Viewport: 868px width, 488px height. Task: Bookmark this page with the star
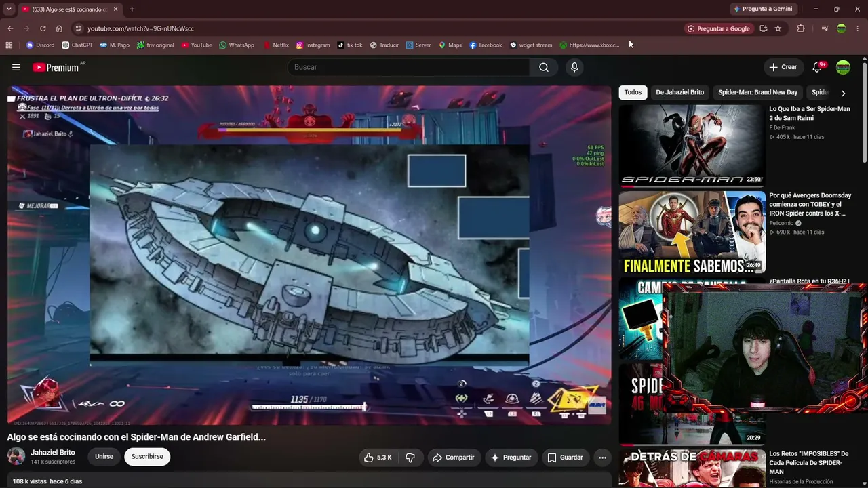[x=778, y=28]
